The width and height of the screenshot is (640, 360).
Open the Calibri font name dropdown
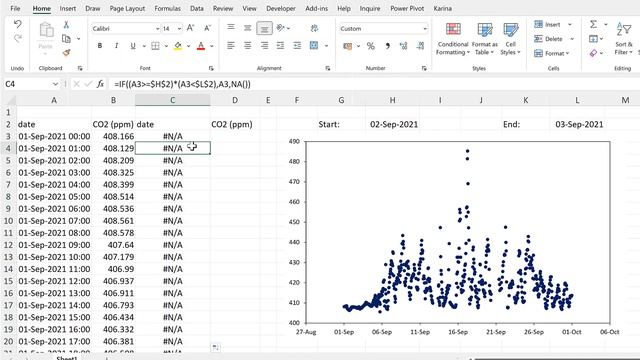[x=158, y=29]
